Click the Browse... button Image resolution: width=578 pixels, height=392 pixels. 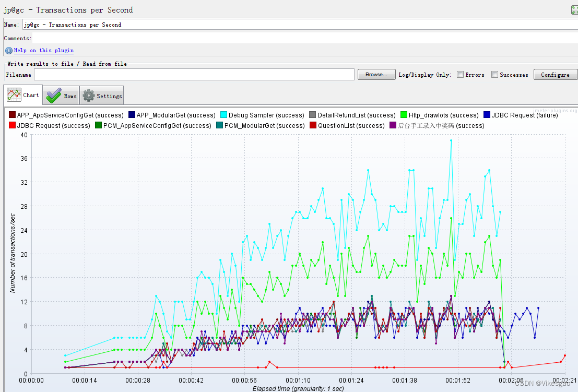pyautogui.click(x=376, y=75)
